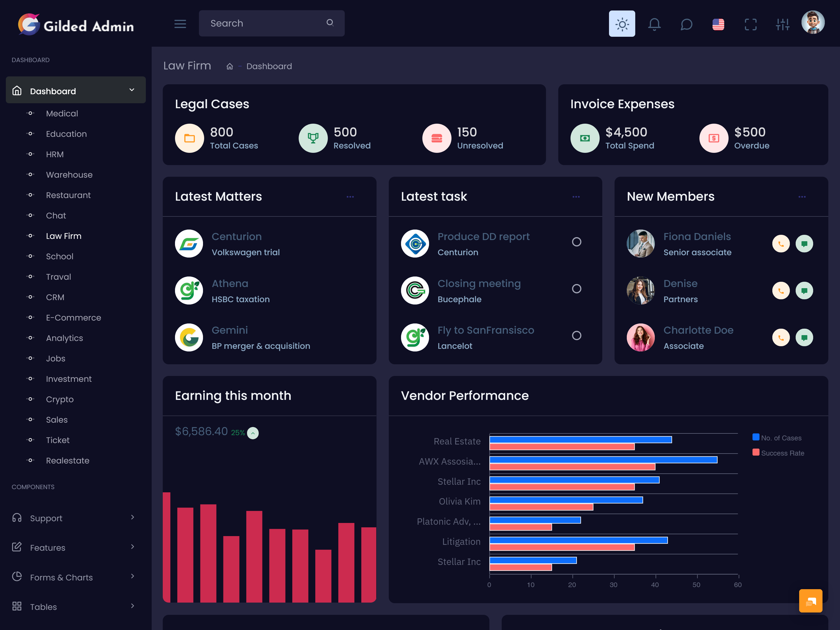Screen dimensions: 840x630
Task: Click Dashboard breadcrumb link
Action: tap(269, 66)
